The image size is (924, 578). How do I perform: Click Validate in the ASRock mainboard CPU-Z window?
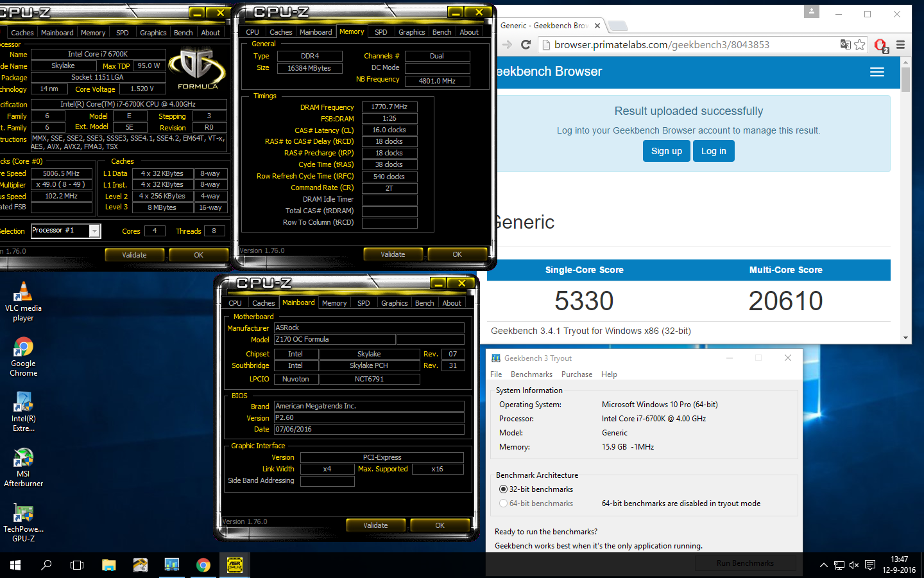tap(375, 525)
